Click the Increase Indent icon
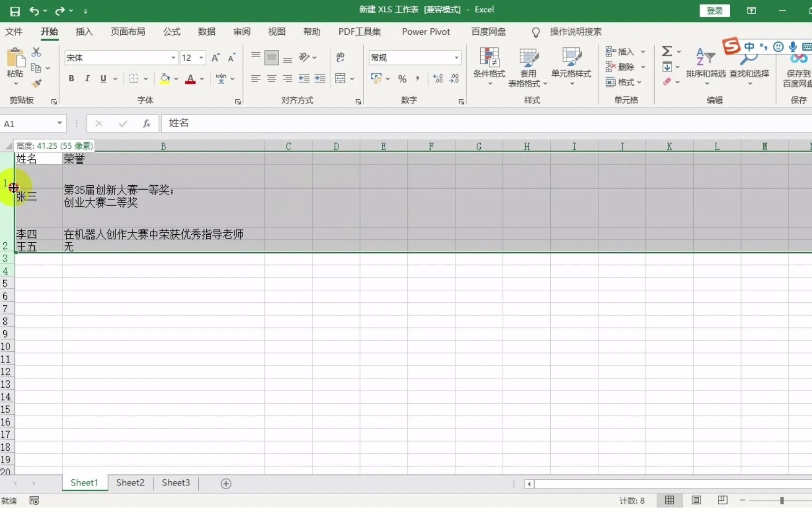 click(320, 79)
